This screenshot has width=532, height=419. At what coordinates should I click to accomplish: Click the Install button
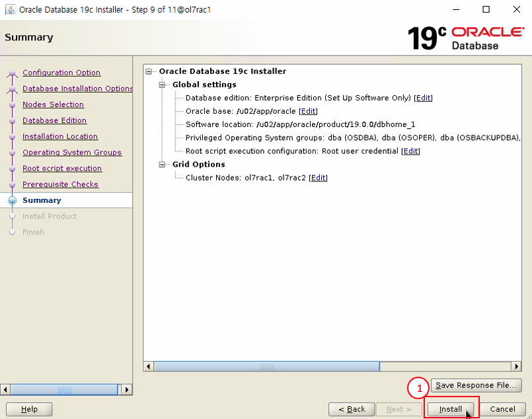(x=450, y=409)
